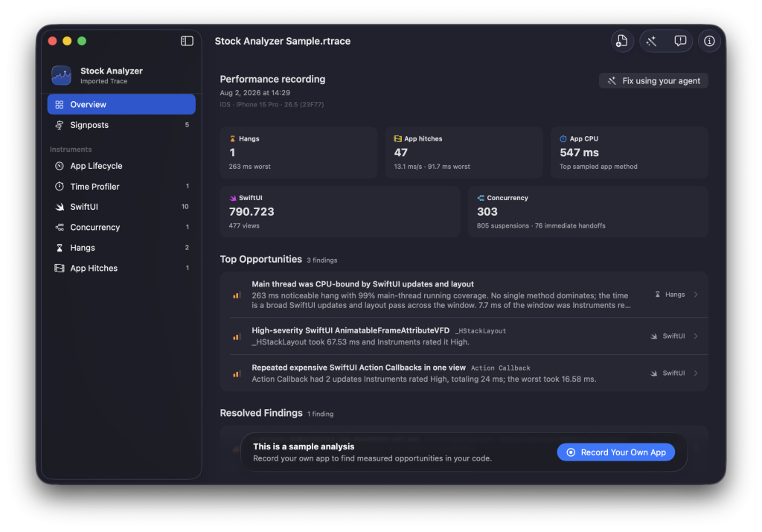Open Main thread was CPU-bound finding
This screenshot has height=532, width=762.
(x=464, y=295)
